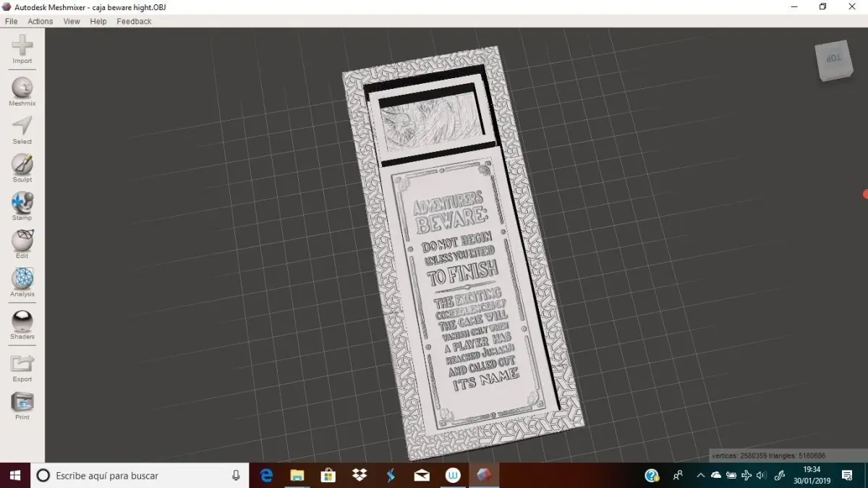Click the Meshmixer taskbar icon

click(x=483, y=475)
